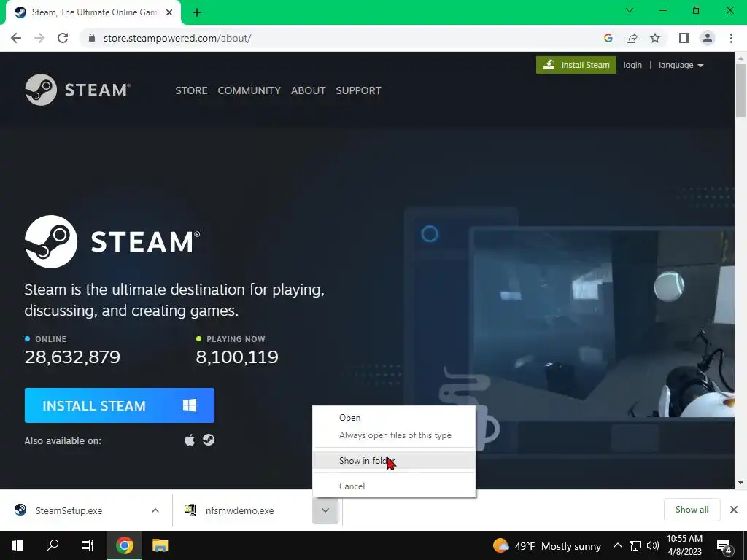This screenshot has height=560, width=747.
Task: Open the Windows Start menu
Action: [x=18, y=545]
